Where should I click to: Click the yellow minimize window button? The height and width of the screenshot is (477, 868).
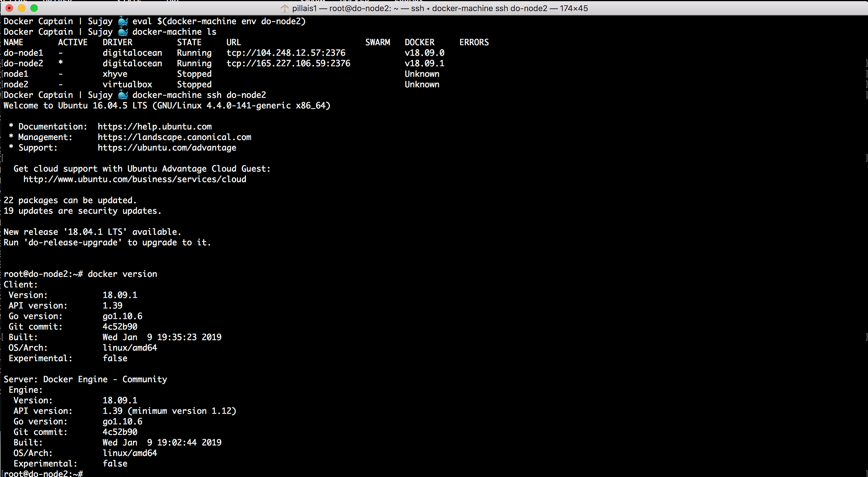coord(22,8)
